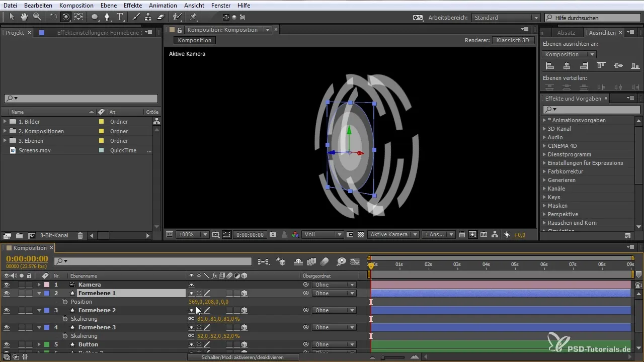Select the Type text tool
Screen dimensions: 644x362
(x=120, y=17)
